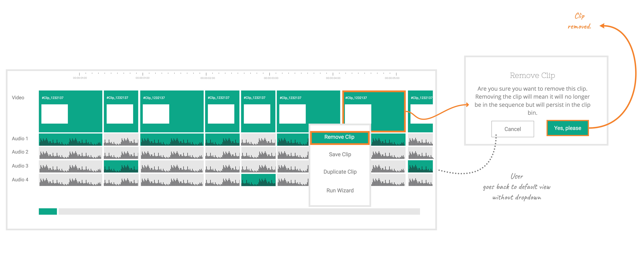This screenshot has width=644, height=255.
Task: Select gray Audio 2 waveform under first clip
Action: pyautogui.click(x=71, y=153)
